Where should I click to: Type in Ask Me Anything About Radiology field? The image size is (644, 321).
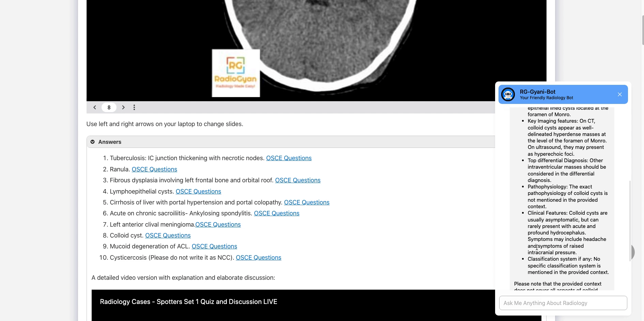(x=563, y=303)
